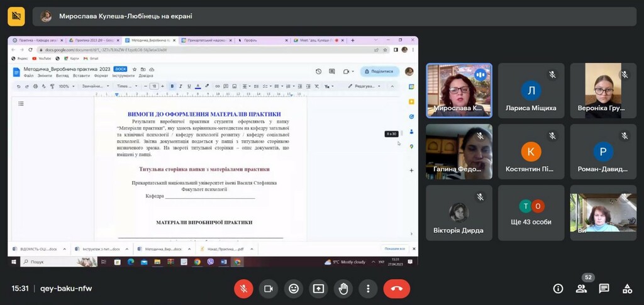Choose the text color button
Image resolution: width=644 pixels, height=305 pixels.
click(197, 86)
